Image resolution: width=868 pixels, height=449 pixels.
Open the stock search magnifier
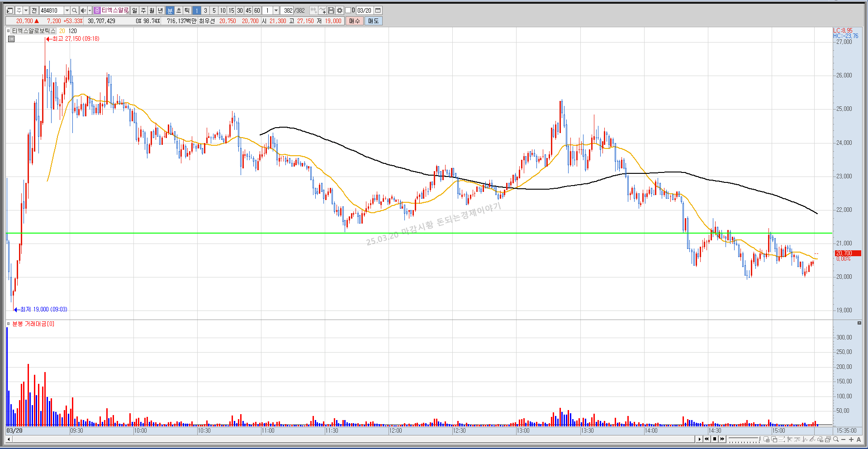click(74, 10)
